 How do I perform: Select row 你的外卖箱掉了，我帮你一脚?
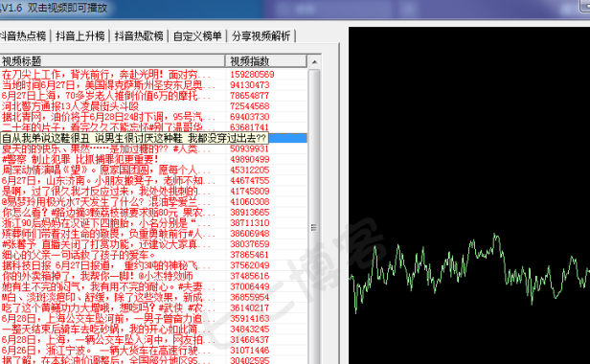[153, 276]
